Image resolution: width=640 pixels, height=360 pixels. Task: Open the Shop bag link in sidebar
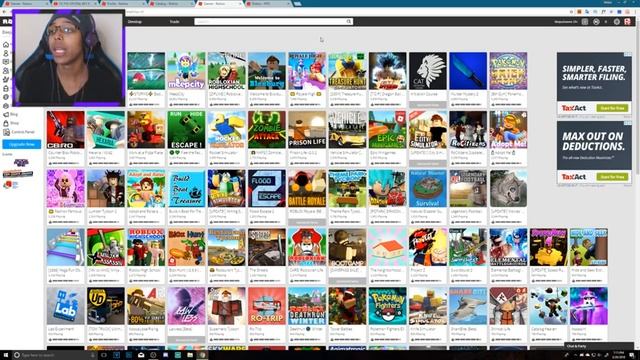(11, 123)
